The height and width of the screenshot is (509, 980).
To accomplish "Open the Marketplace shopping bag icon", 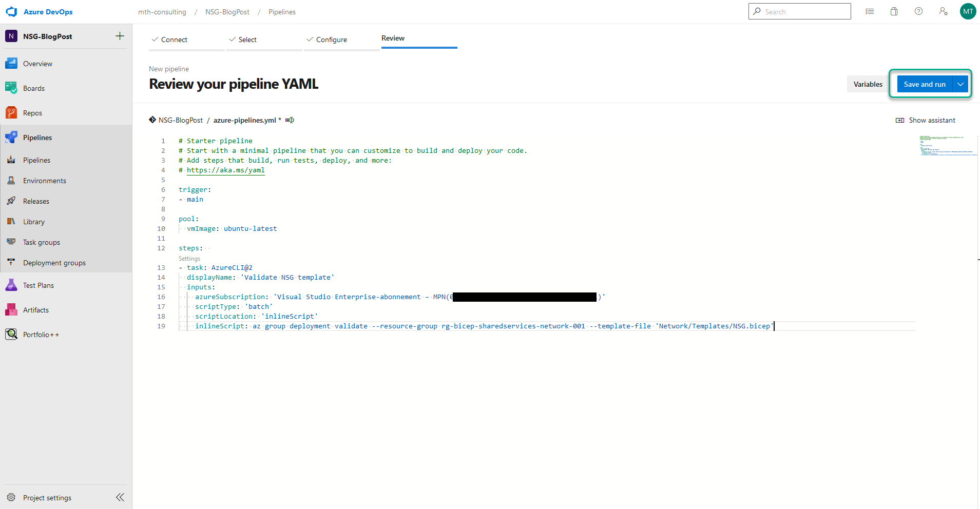I will click(894, 11).
